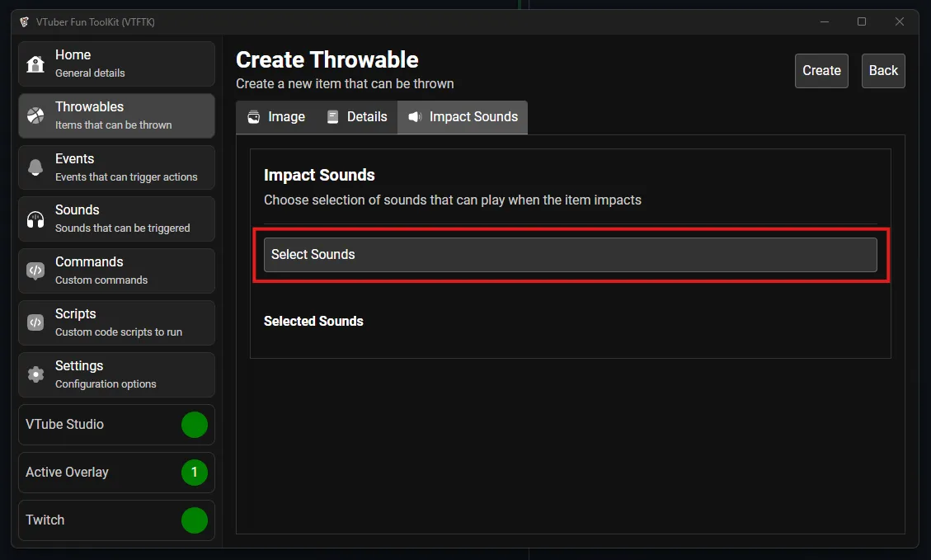Switch to the Details tab
The image size is (931, 560).
pyautogui.click(x=356, y=117)
